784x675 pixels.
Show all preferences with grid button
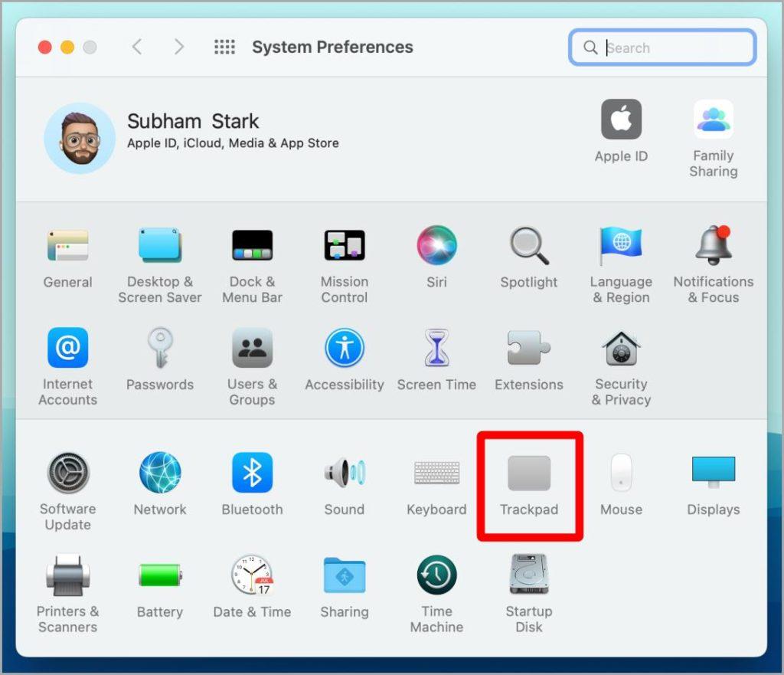224,47
